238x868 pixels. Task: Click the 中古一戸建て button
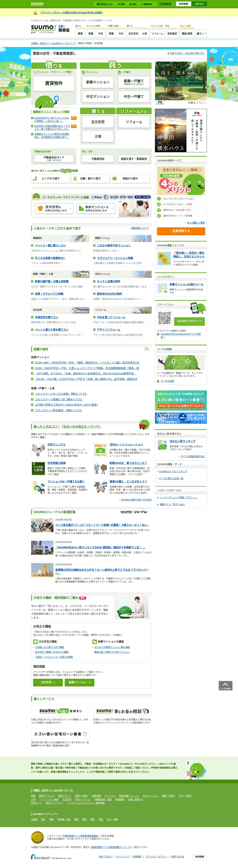[x=134, y=97]
